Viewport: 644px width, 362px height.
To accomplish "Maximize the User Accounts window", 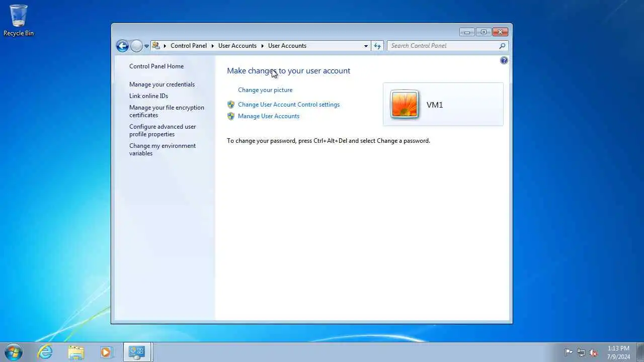I will tap(484, 32).
